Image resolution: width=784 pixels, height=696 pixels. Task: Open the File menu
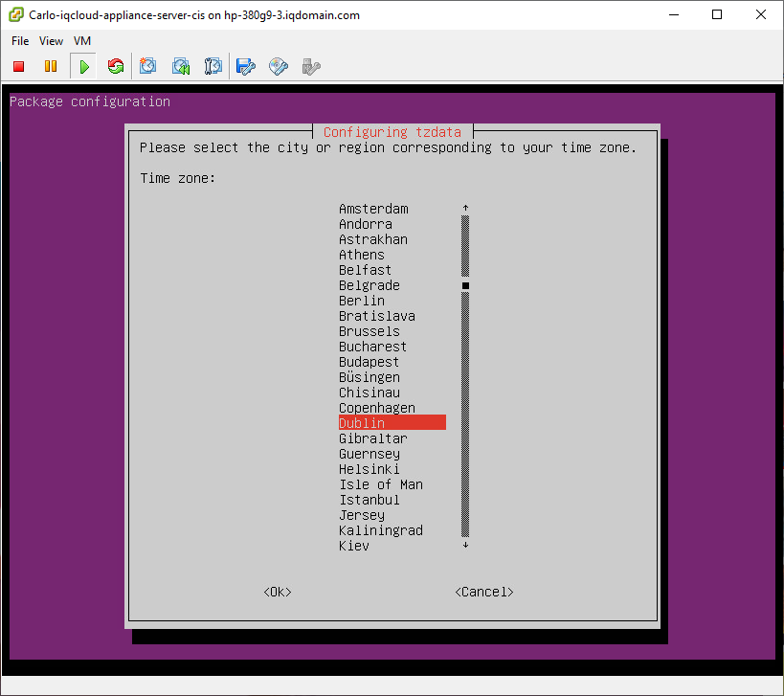tap(20, 41)
